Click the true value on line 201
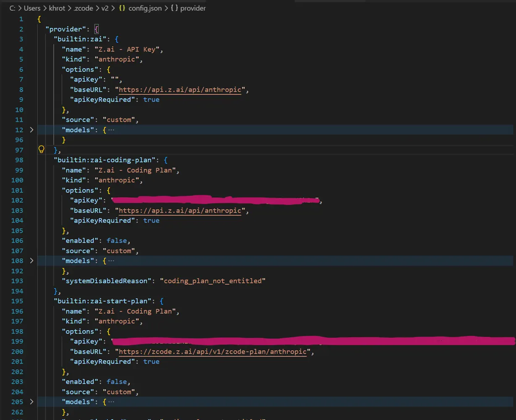Image resolution: width=516 pixels, height=420 pixels. [x=151, y=362]
